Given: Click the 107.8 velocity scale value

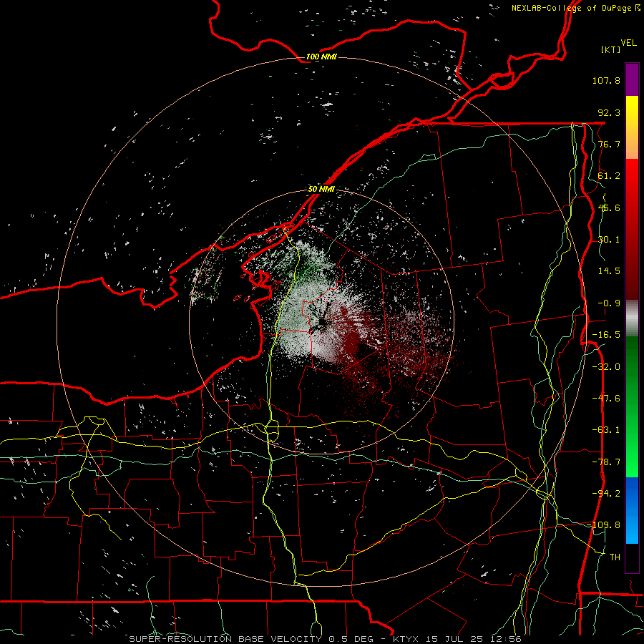Looking at the screenshot, I should click(606, 80).
